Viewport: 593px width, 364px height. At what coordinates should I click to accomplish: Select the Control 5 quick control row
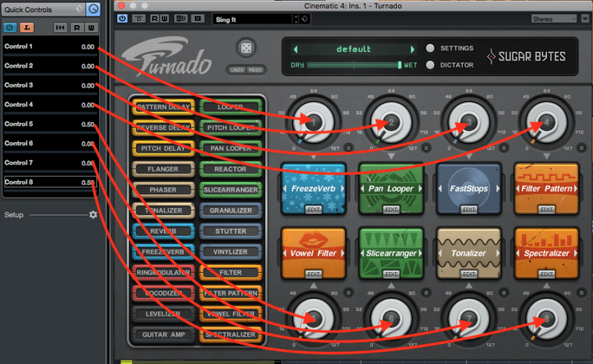(x=50, y=124)
